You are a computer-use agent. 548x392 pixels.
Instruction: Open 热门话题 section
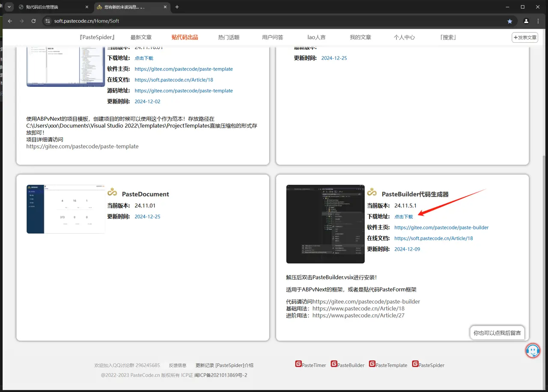tap(229, 37)
